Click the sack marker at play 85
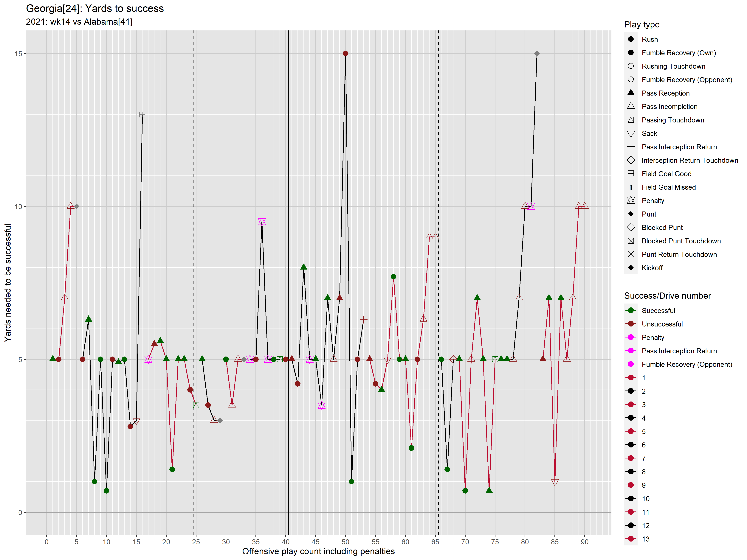 click(x=554, y=482)
